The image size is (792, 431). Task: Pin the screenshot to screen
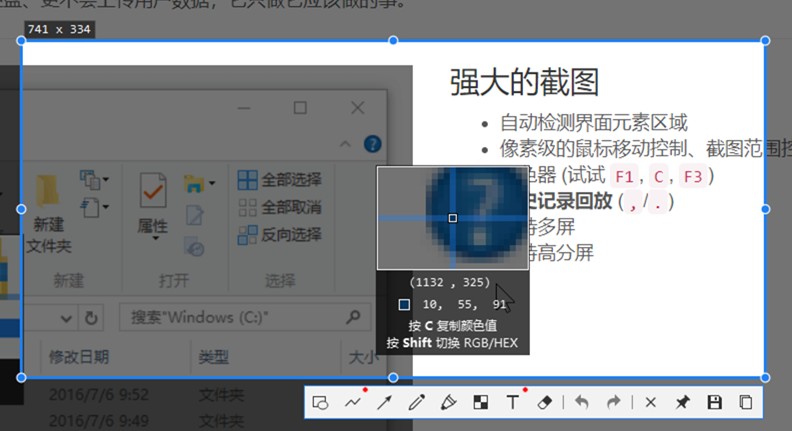click(x=682, y=403)
